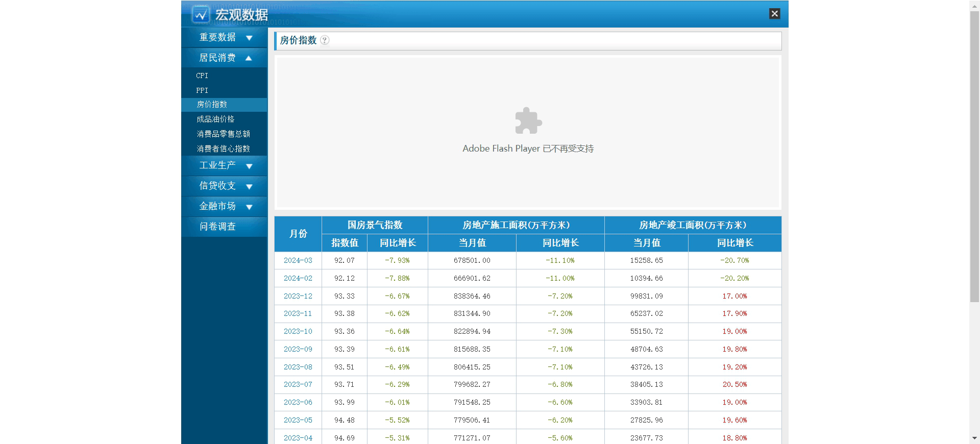Viewport: 980px width, 444px height.
Task: Close the 宏观数据 panel with X
Action: pyautogui.click(x=774, y=14)
